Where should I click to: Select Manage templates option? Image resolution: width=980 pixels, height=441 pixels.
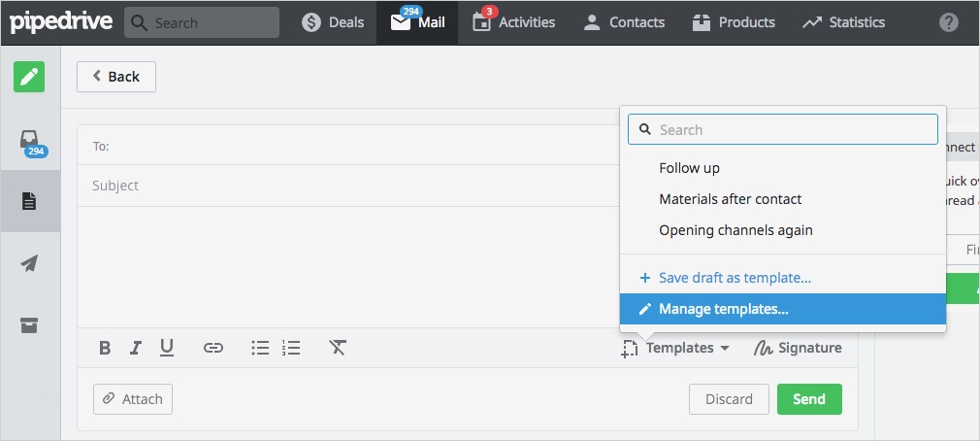click(x=723, y=309)
